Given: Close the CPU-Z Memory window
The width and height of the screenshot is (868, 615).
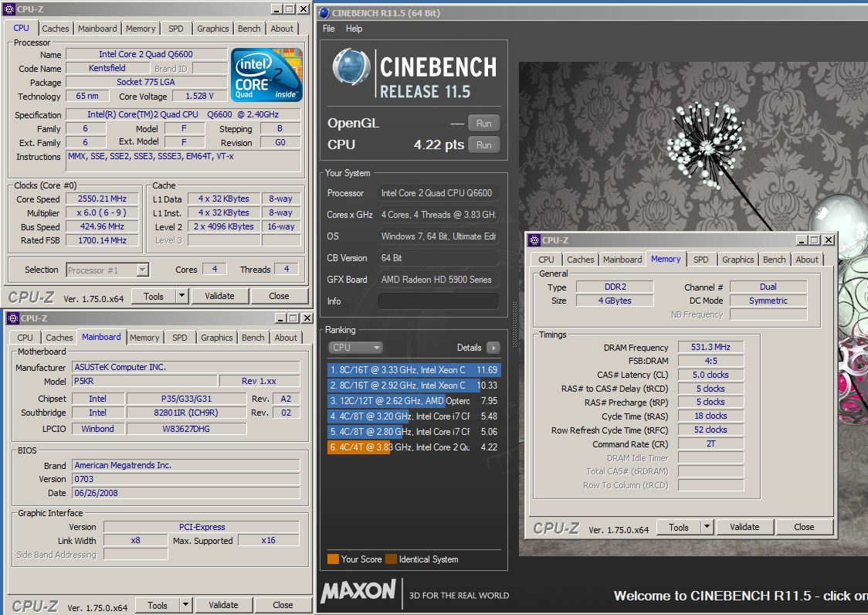Looking at the screenshot, I should pos(828,240).
